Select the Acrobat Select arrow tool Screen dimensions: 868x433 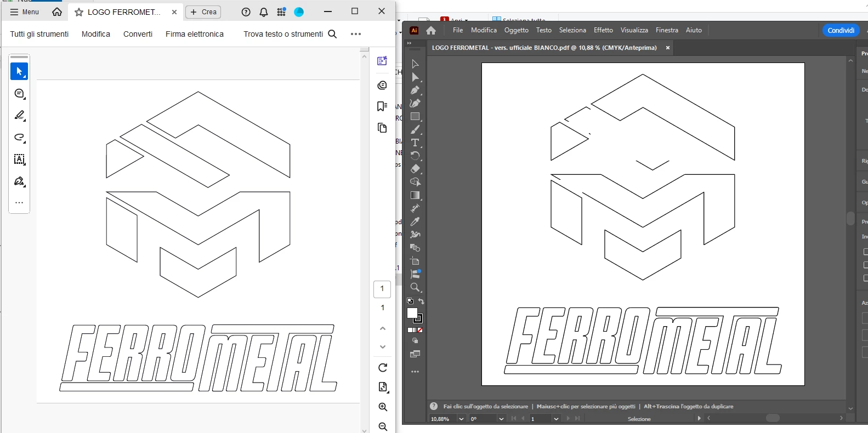[x=19, y=71]
